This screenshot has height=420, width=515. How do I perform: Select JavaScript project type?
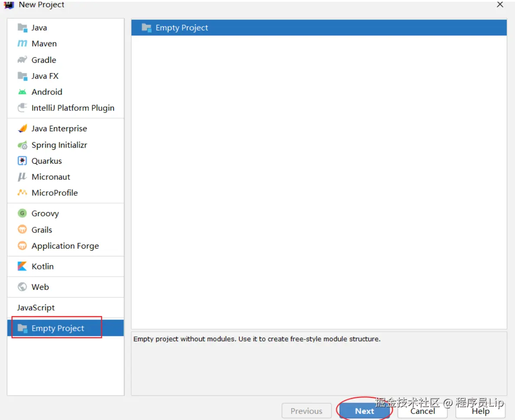[x=36, y=308]
